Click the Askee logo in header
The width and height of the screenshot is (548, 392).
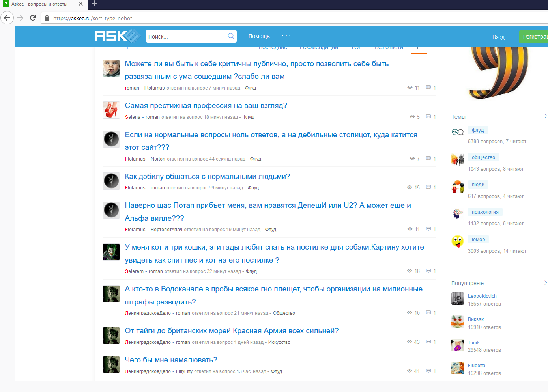(x=117, y=36)
